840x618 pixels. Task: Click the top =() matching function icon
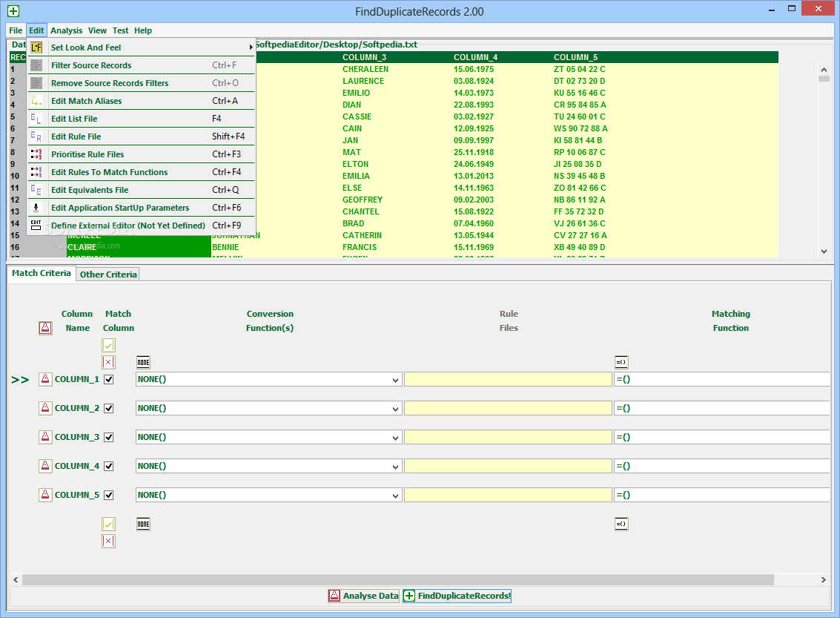coord(621,362)
